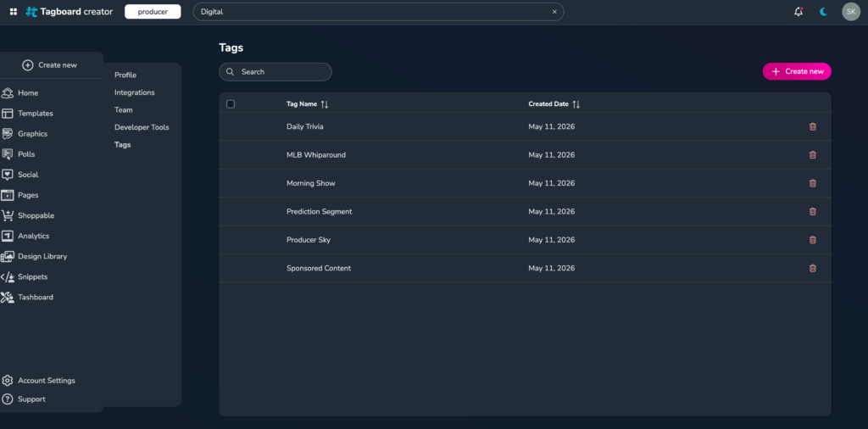Go to Home in sidebar
The height and width of the screenshot is (429, 868).
[28, 93]
